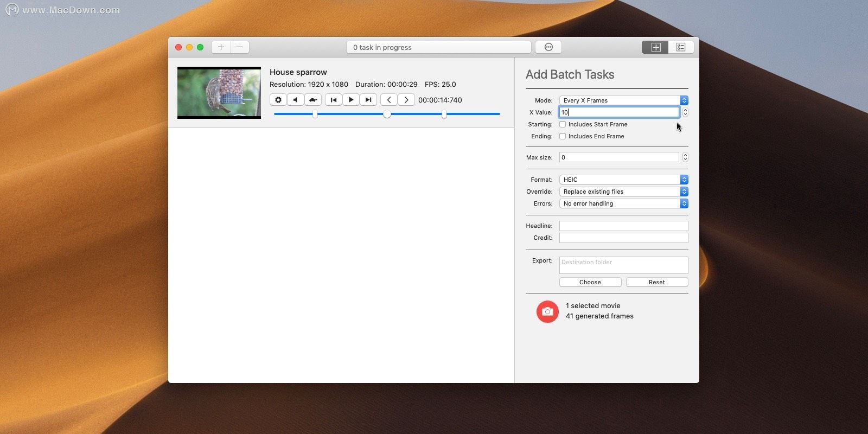
Task: Click the timecode 00:00:14:740
Action: tap(440, 100)
